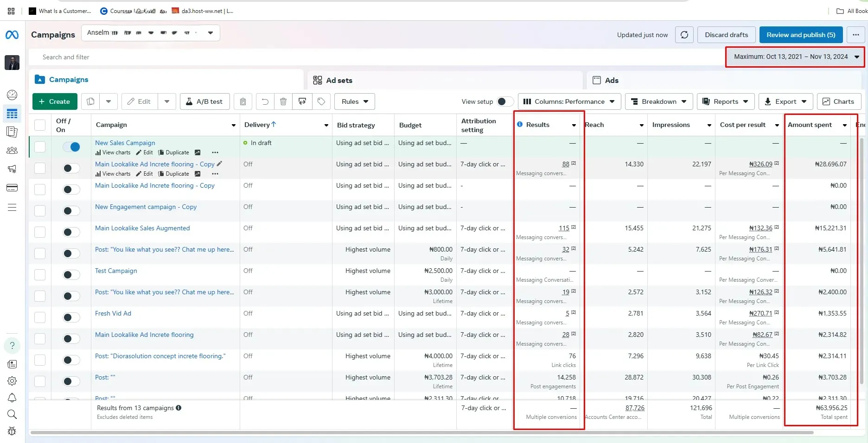Click the trash delete icon in toolbar

coord(283,101)
